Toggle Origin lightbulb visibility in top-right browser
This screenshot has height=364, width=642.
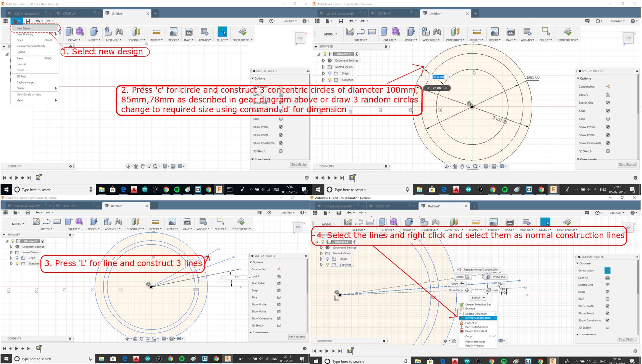pyautogui.click(x=330, y=74)
